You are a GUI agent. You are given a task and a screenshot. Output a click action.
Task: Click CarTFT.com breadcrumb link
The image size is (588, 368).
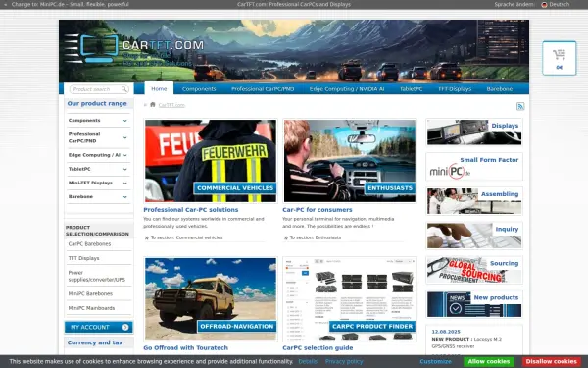pos(171,105)
